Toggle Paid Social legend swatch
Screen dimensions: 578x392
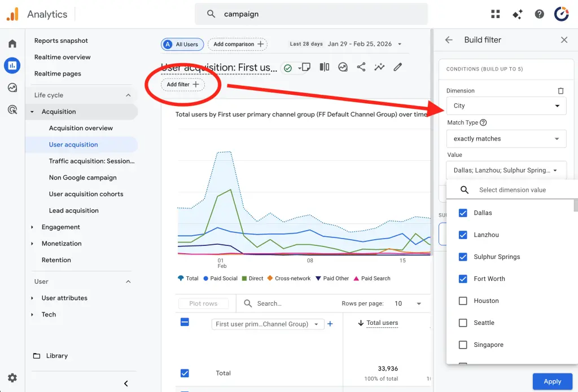pyautogui.click(x=206, y=279)
